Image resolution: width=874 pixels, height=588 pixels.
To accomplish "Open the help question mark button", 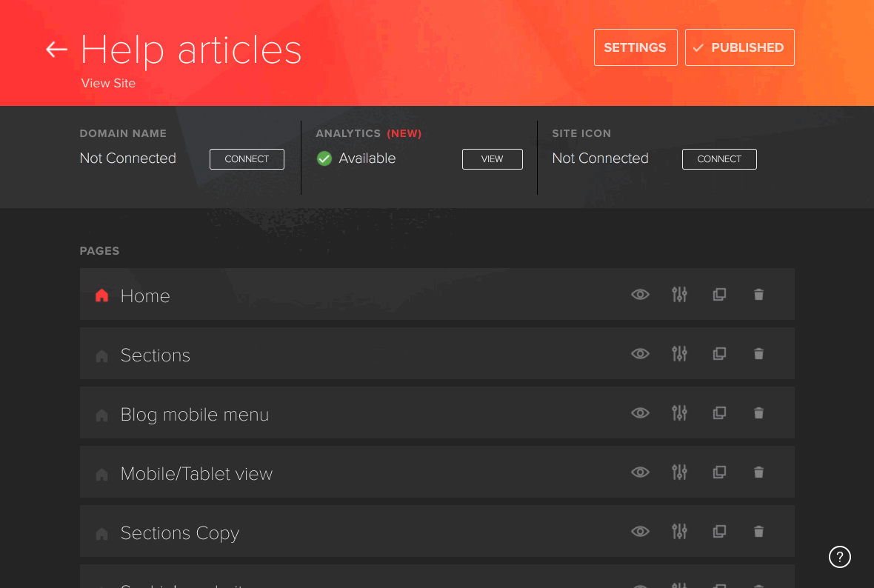I will point(839,557).
